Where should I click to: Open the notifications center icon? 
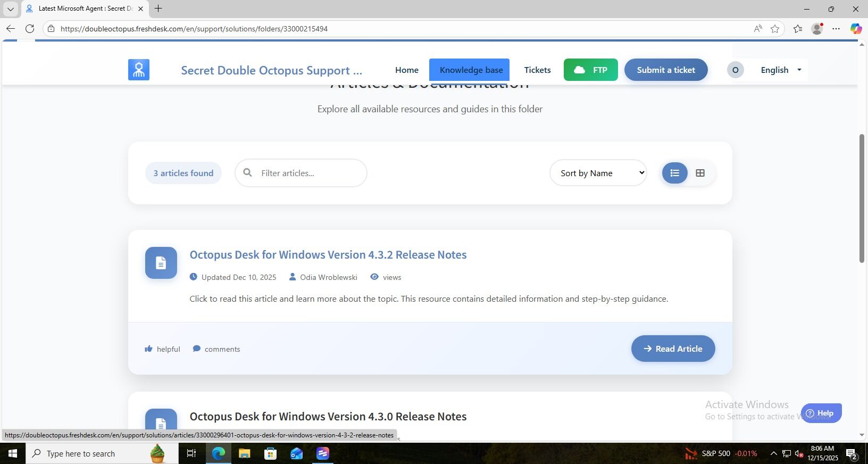tap(852, 454)
